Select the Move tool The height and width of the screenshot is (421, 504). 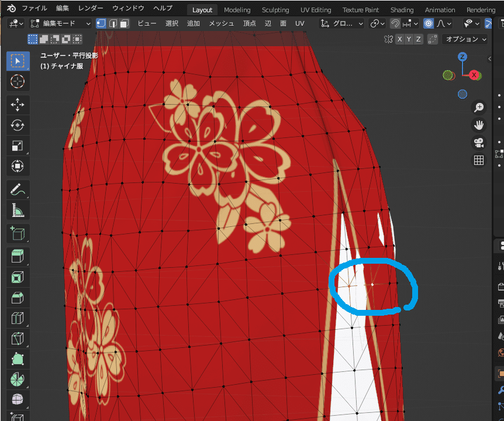18,105
